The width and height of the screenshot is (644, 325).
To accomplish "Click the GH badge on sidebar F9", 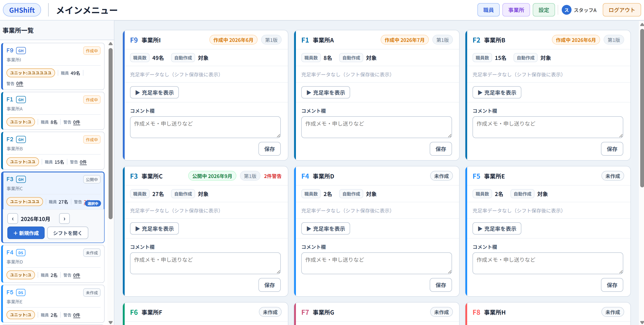I will pyautogui.click(x=21, y=51).
